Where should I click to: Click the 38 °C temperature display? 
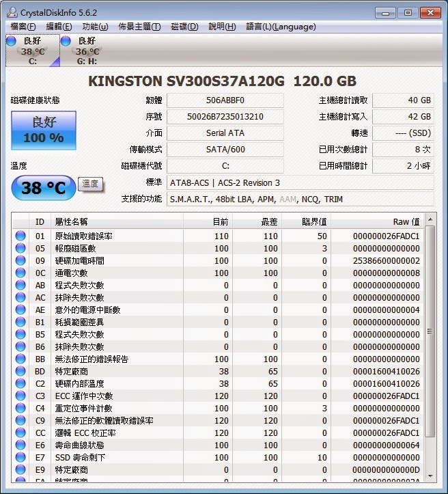pyautogui.click(x=44, y=188)
